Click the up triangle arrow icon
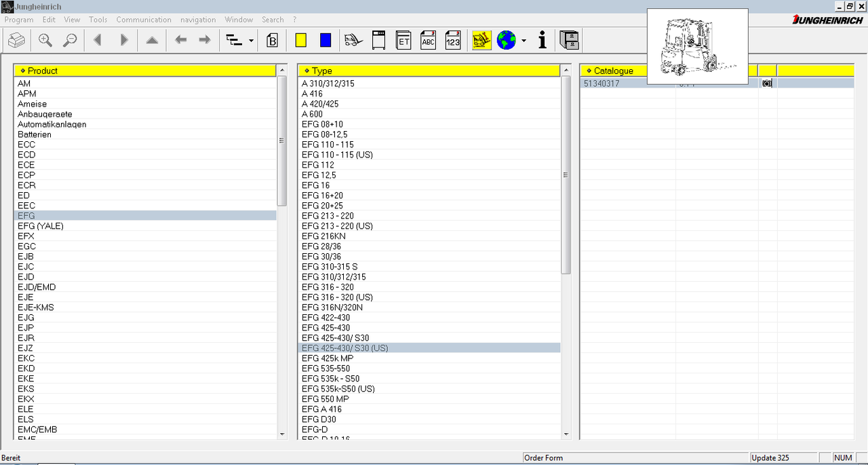Viewport: 868px width, 465px height. 152,41
